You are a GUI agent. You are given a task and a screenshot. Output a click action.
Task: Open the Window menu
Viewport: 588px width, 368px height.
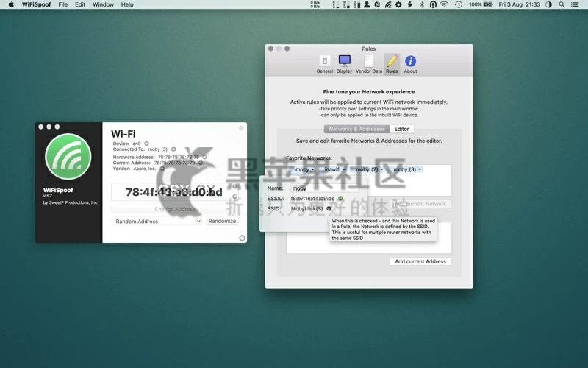(103, 4)
